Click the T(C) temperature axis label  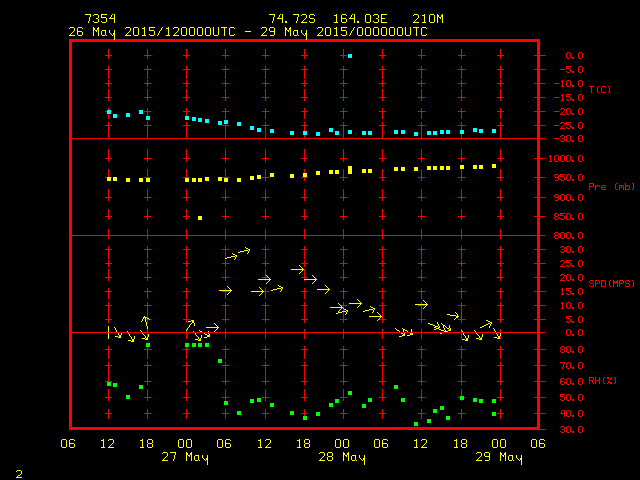(599, 89)
